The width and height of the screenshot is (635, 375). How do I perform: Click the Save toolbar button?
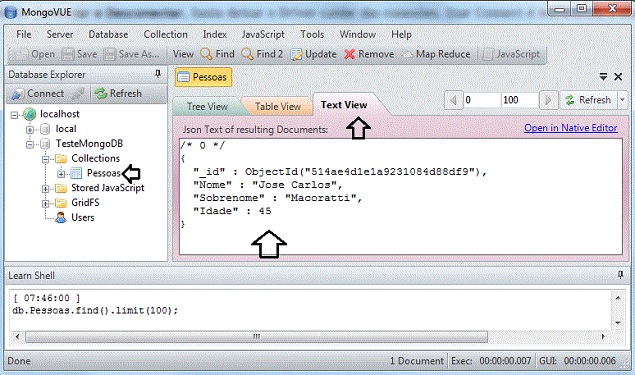pos(79,54)
